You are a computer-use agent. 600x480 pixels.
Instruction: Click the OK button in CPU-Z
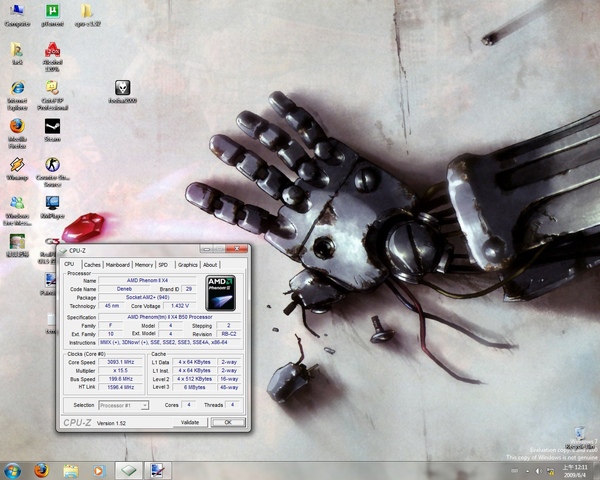point(228,422)
